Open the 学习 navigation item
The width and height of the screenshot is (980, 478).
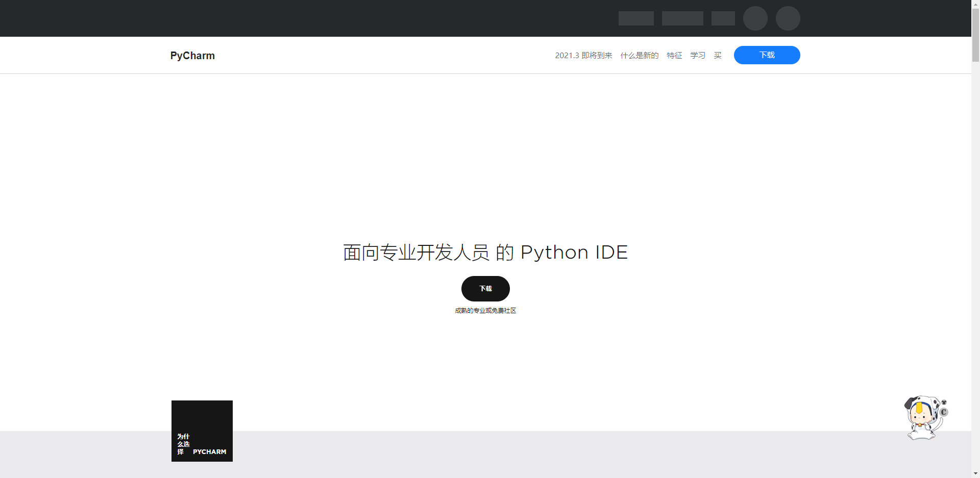(698, 55)
